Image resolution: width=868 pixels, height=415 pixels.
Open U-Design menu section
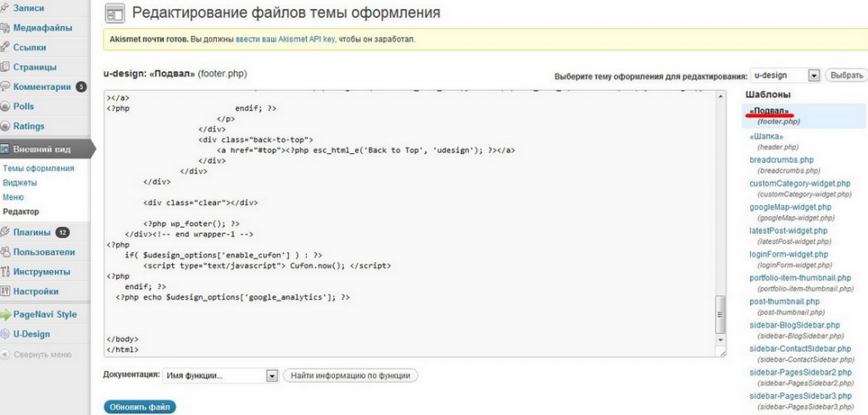coord(31,335)
